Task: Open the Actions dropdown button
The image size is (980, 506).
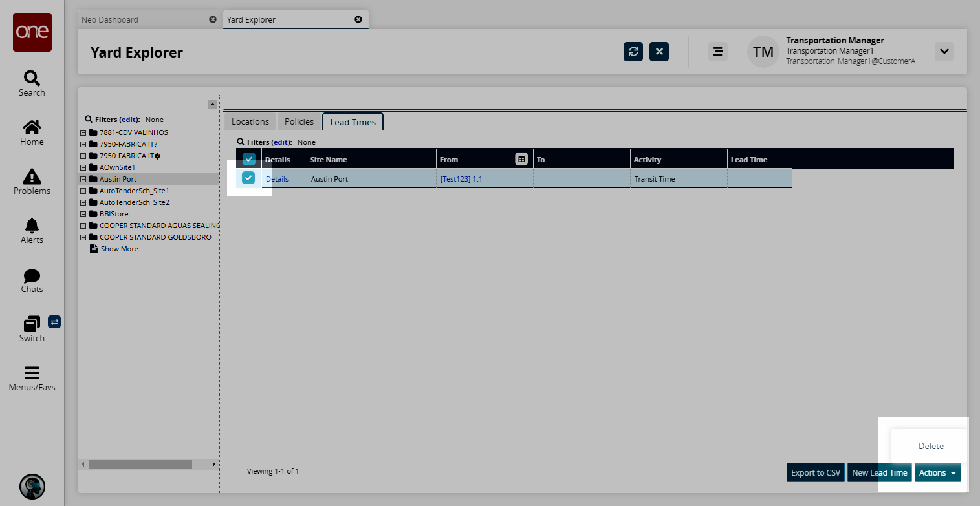Action: coord(937,472)
